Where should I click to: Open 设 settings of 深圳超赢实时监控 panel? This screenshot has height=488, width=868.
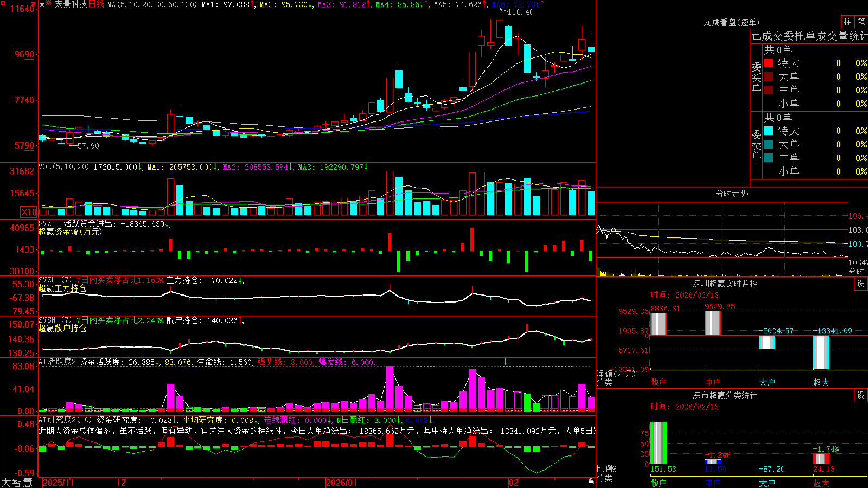coord(861,284)
